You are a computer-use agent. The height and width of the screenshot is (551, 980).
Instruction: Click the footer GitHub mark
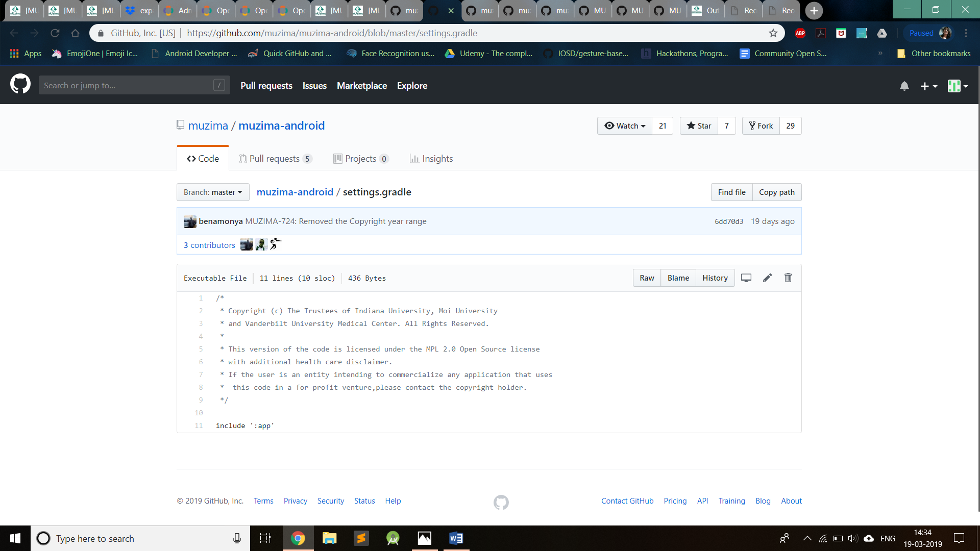click(x=501, y=502)
